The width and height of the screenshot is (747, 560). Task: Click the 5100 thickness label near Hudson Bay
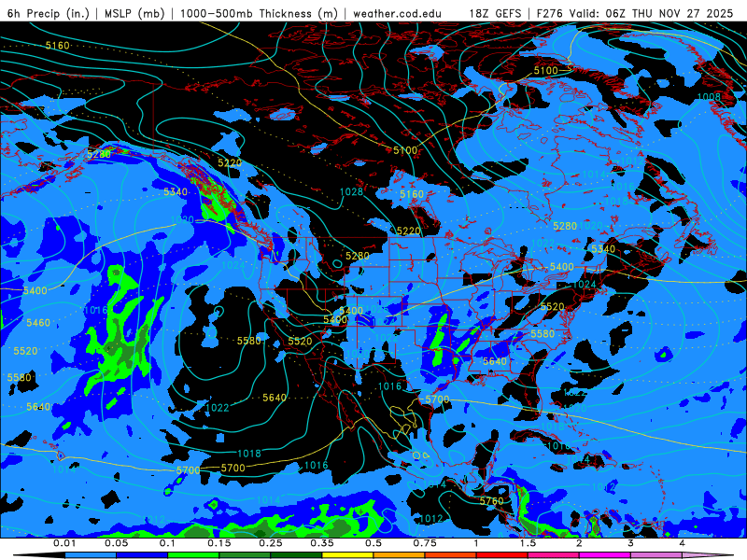[405, 150]
